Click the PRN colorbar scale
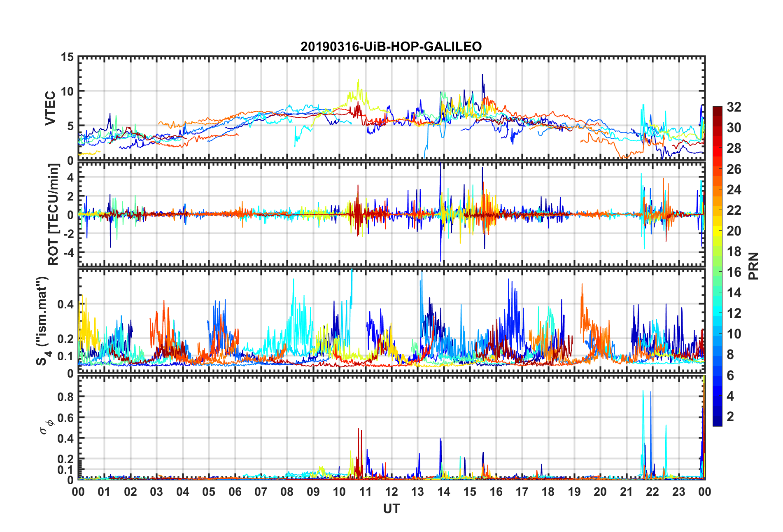The height and width of the screenshot is (532, 783). click(718, 266)
